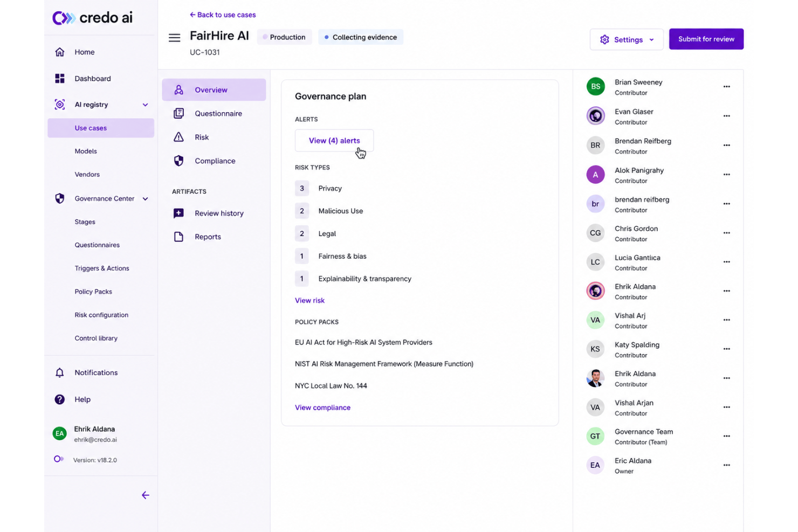The image size is (798, 532).
Task: Open Vendors in the sidebar
Action: [87, 175]
